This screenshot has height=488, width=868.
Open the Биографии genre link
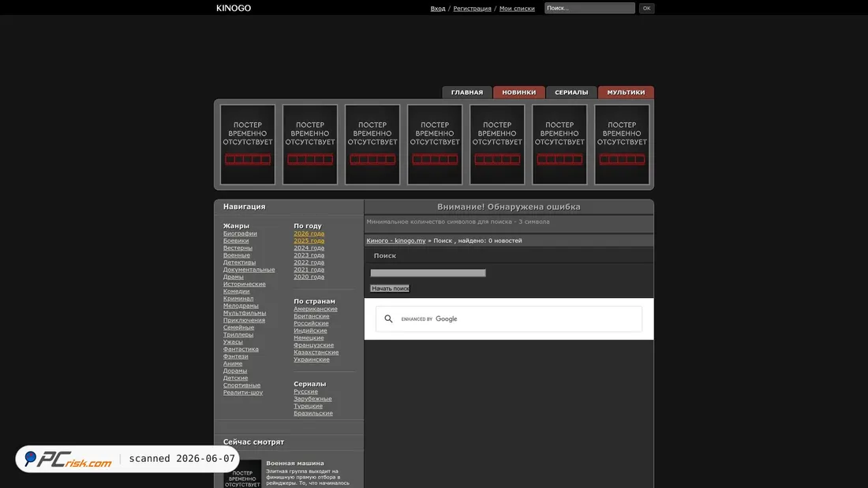(x=240, y=233)
